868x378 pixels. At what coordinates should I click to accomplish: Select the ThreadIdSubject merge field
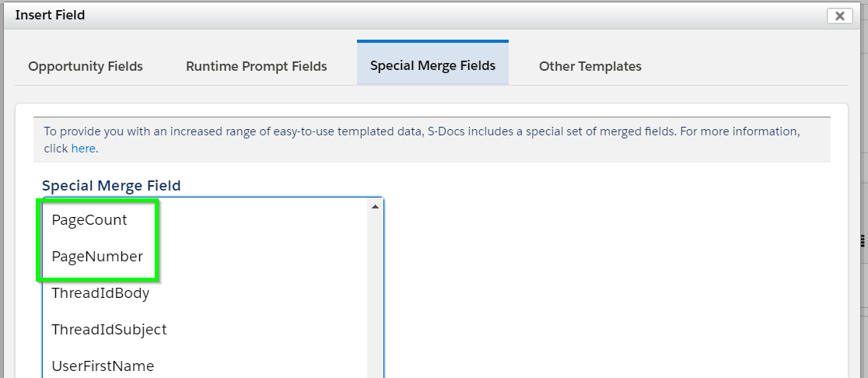109,329
